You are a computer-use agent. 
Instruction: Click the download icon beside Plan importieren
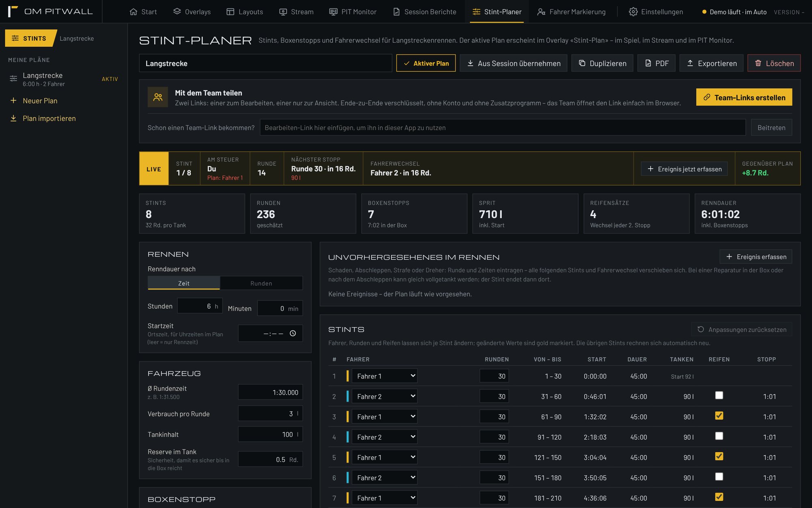coord(13,118)
